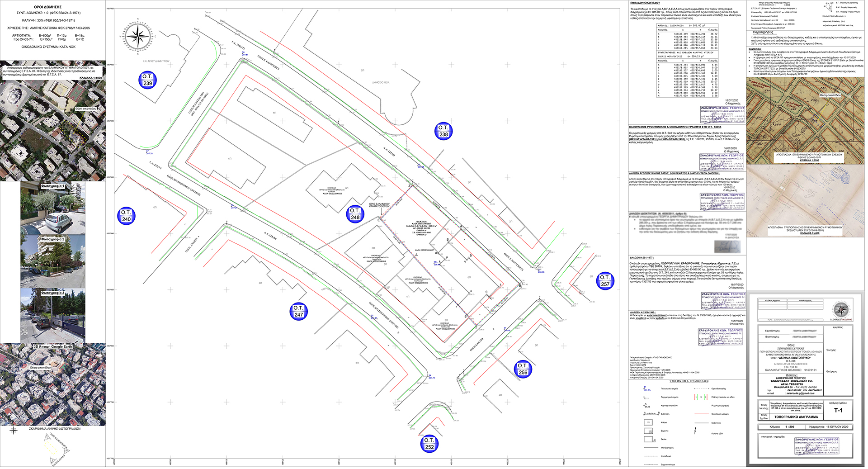This screenshot has width=868, height=469.
Task: Click the ΣΗΜΕΙΩΣΗ notes heading
Action: 755,49
